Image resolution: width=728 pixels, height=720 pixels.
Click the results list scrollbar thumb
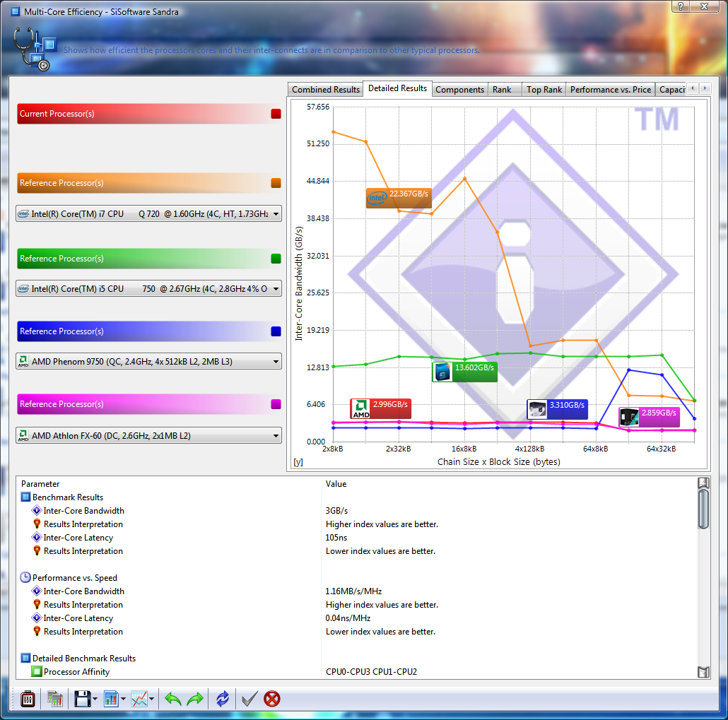click(703, 509)
